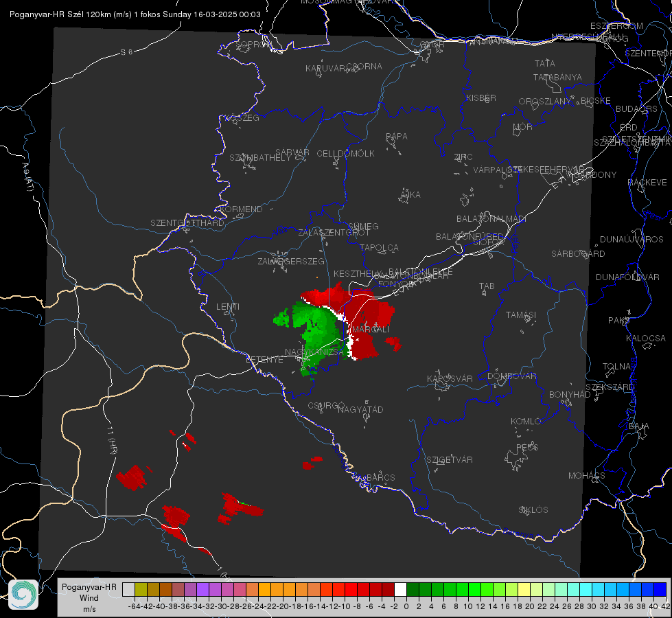The image size is (672, 618).
Task: Click the AJKA city label
Action: click(410, 194)
